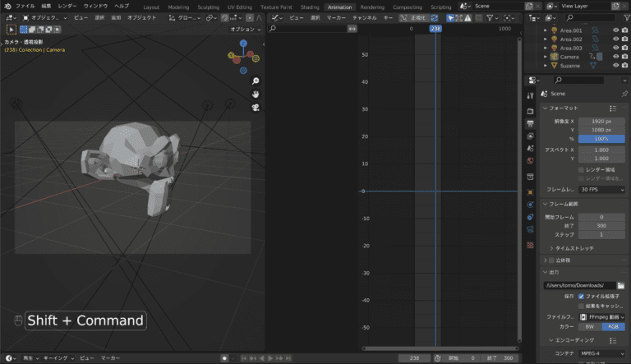
Task: Select the View Layer properties tab icon
Action: (531, 136)
